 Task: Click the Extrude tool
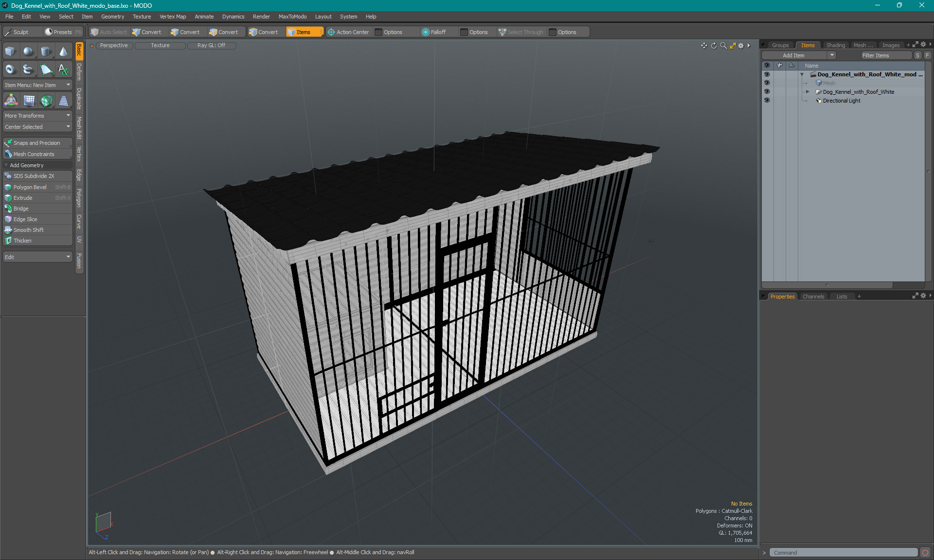click(x=37, y=198)
